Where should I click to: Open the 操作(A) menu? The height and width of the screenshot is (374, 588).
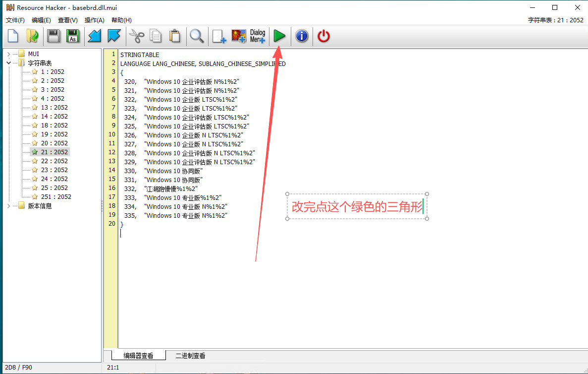95,20
